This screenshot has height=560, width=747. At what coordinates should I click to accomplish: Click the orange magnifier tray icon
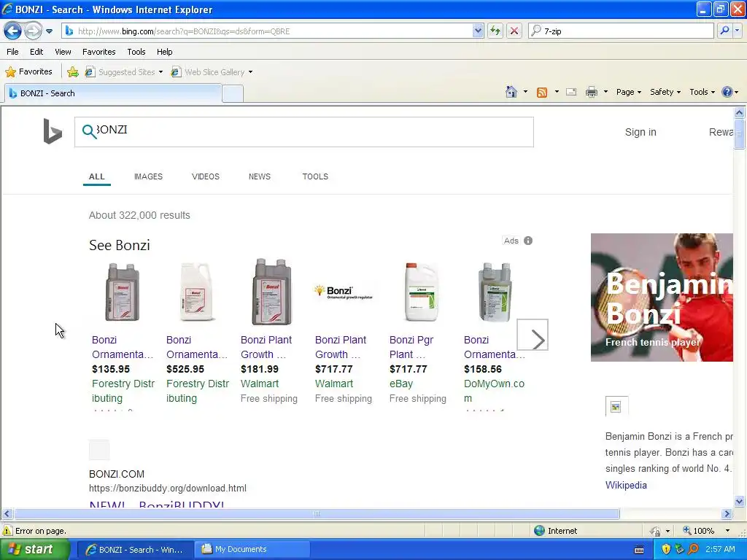(693, 549)
